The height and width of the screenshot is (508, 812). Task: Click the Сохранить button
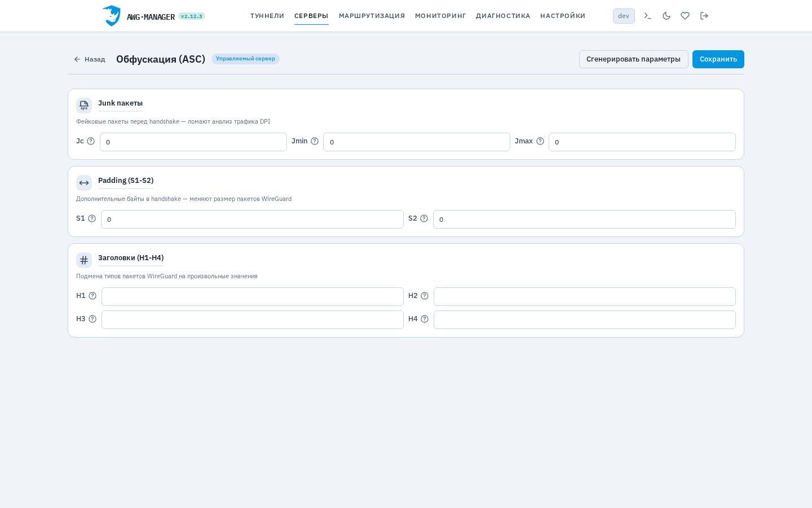pyautogui.click(x=718, y=59)
